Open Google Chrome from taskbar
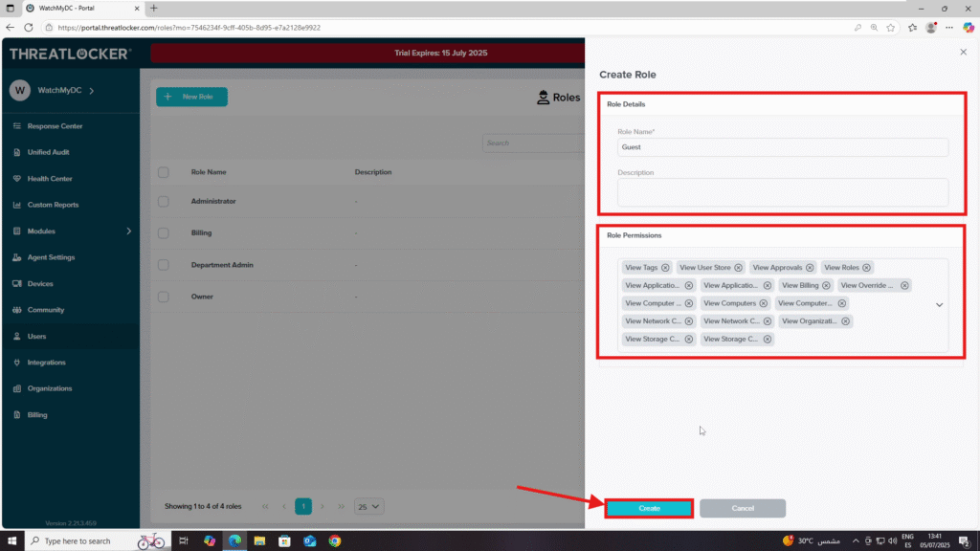Viewport: 980px width, 551px height. coord(335,541)
